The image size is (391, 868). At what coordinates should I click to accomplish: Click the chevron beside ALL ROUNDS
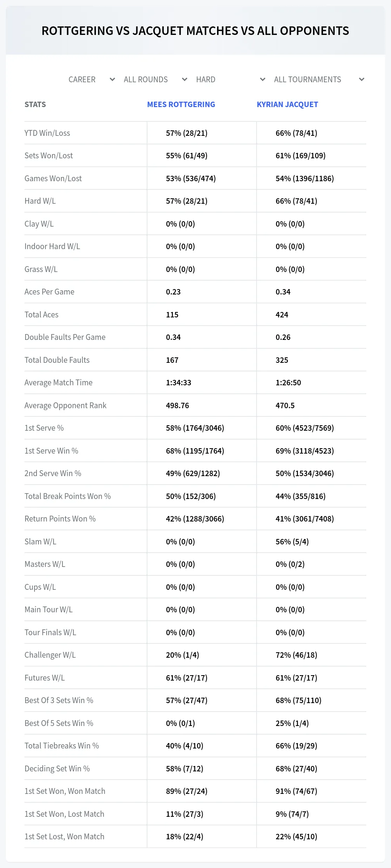(x=184, y=80)
